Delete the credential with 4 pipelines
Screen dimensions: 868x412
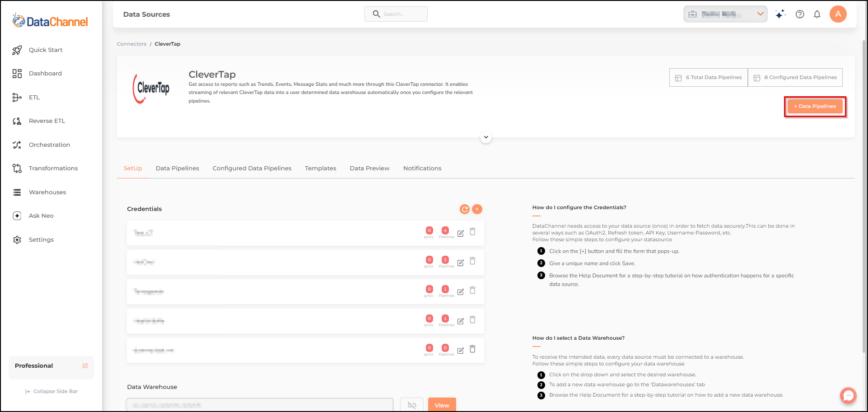(x=472, y=232)
